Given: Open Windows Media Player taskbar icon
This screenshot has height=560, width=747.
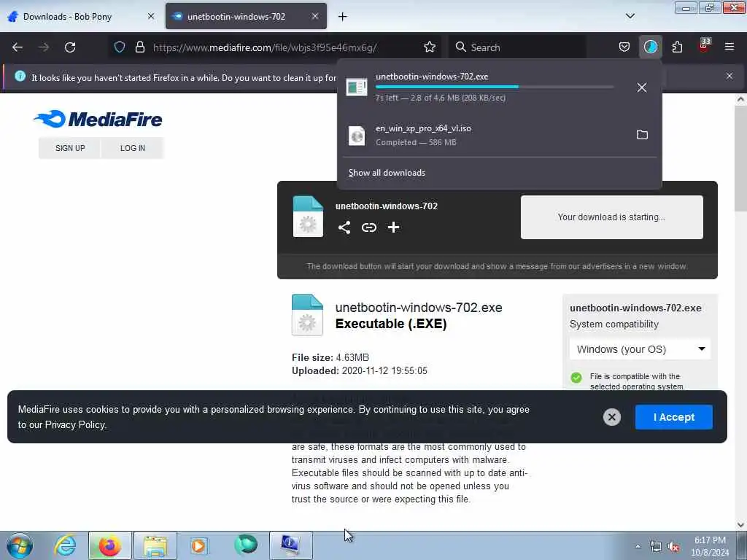Looking at the screenshot, I should coord(198,545).
